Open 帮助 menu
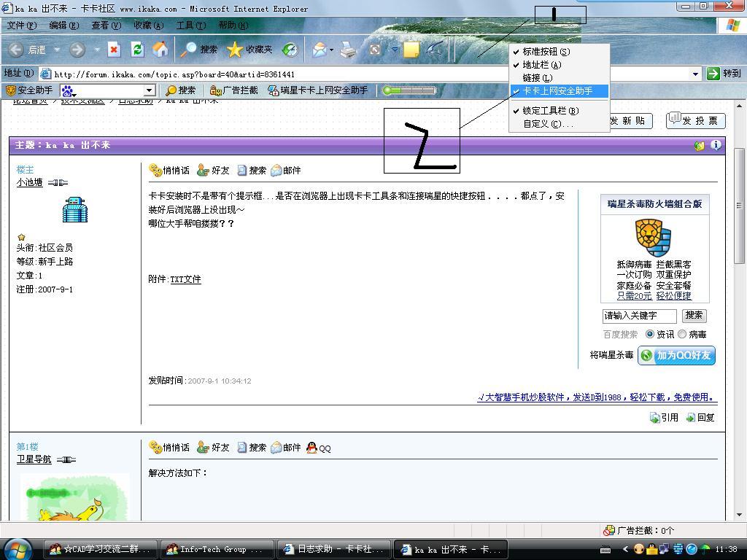The image size is (747, 560). coord(233,26)
